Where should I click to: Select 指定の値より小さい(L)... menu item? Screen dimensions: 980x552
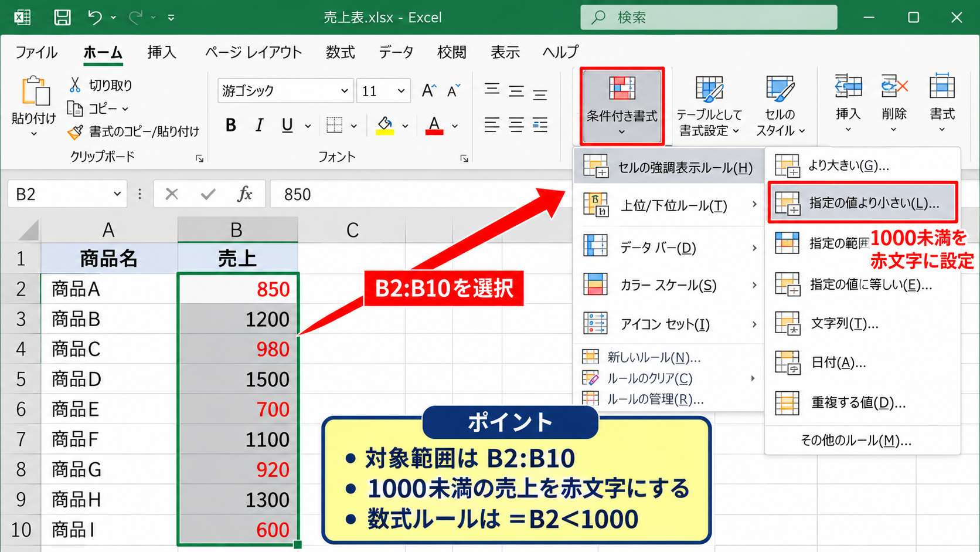(863, 203)
